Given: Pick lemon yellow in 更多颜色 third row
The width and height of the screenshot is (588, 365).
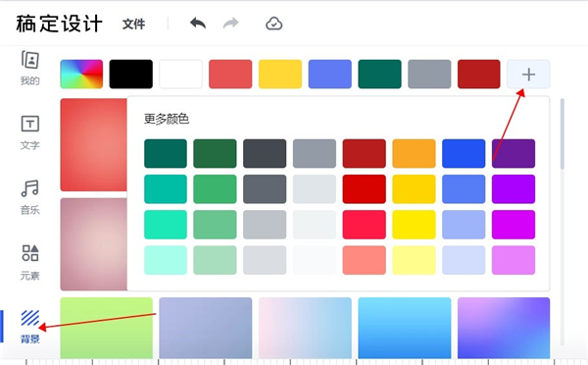Looking at the screenshot, I should pos(414,225).
